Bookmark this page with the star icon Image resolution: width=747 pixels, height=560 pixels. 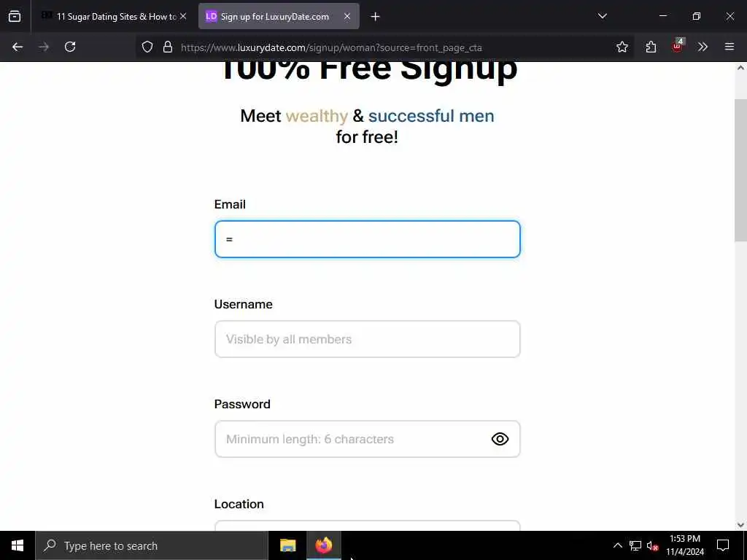coord(622,47)
